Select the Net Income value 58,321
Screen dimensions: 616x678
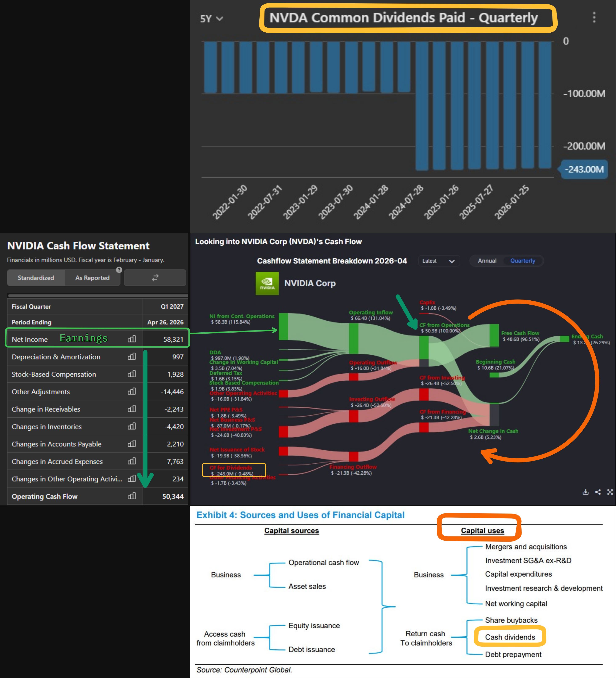pyautogui.click(x=173, y=339)
